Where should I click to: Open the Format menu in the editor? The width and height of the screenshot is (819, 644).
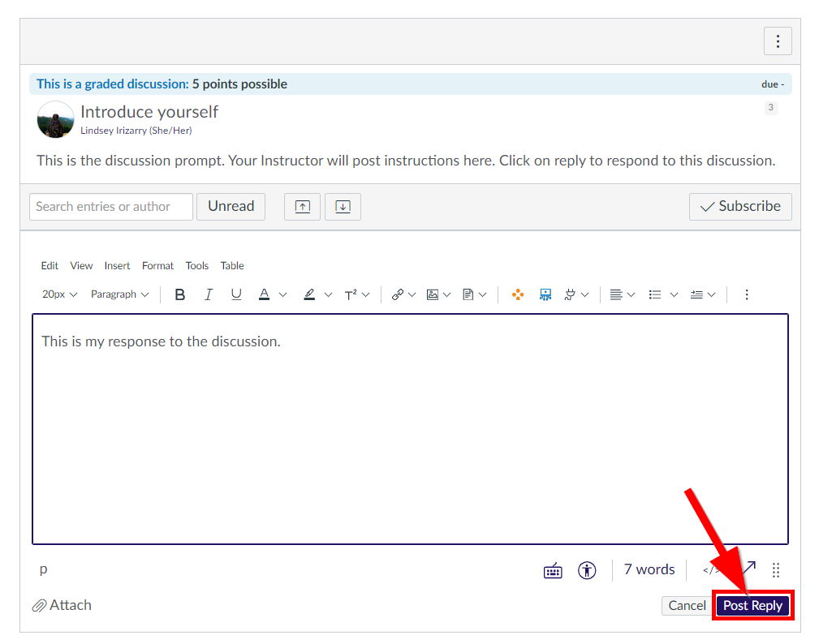157,266
